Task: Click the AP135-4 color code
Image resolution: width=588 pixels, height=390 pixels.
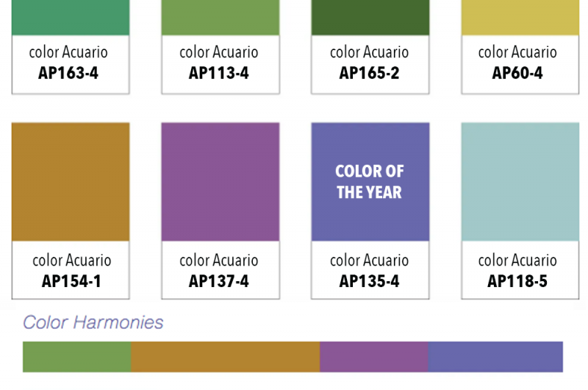Action: (x=370, y=281)
